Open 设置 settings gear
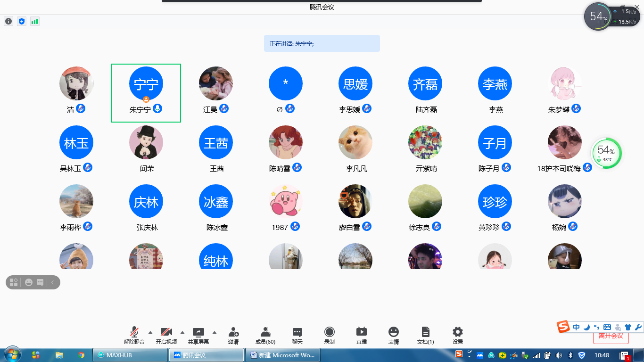 point(458,335)
